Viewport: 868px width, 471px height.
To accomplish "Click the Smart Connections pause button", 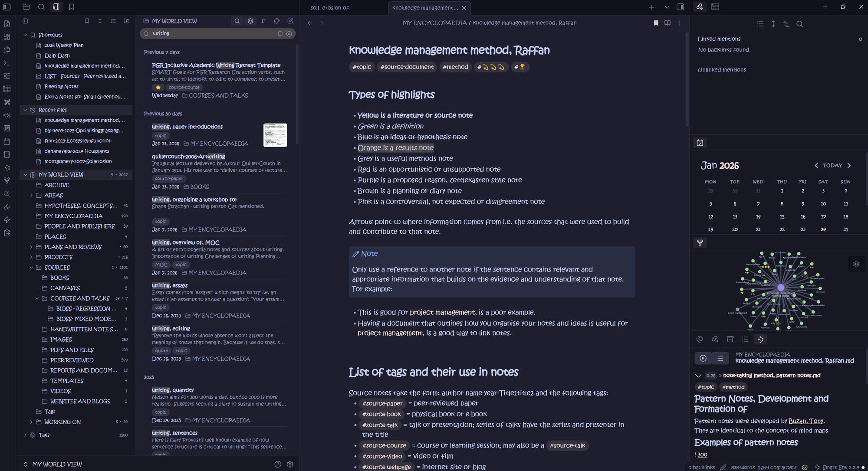I will [703, 358].
